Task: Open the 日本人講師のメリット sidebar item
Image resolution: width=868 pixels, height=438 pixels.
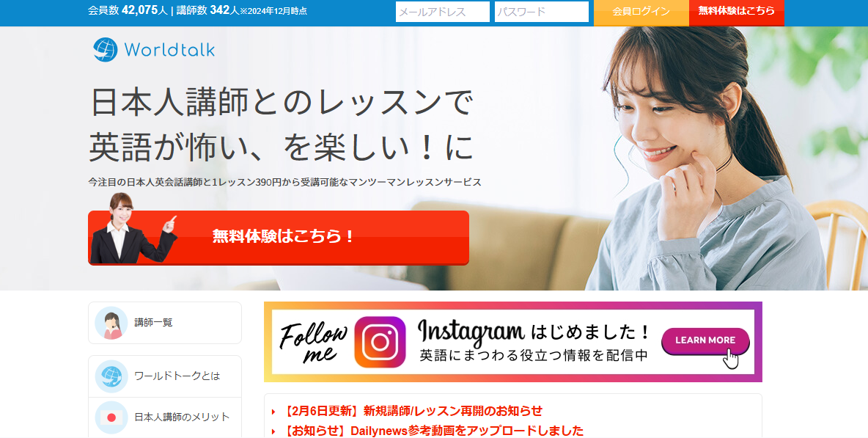Action: point(165,417)
